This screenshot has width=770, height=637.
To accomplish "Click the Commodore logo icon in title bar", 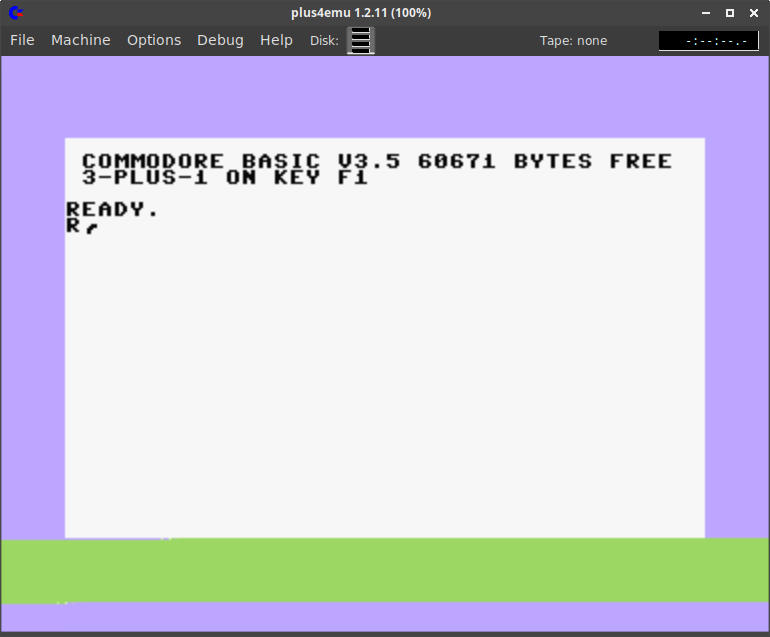I will 16,13.
